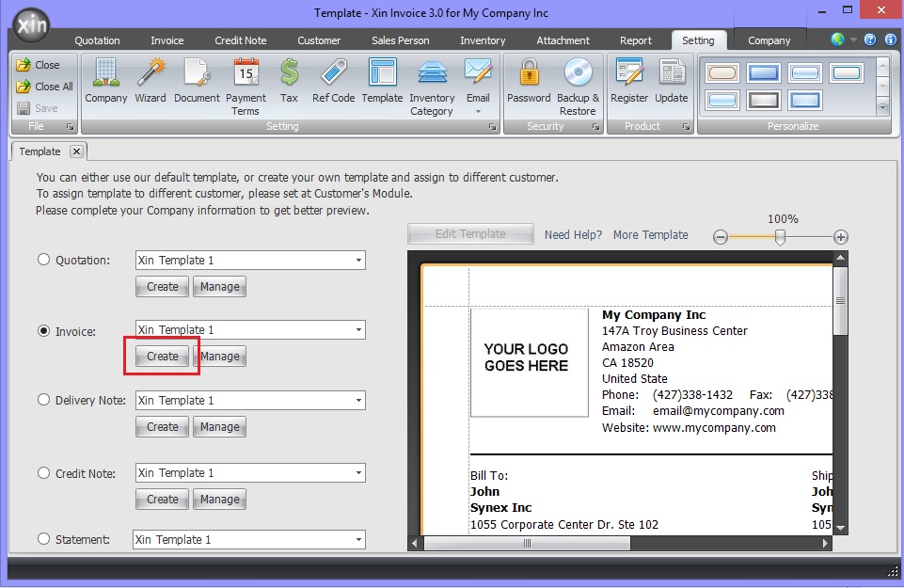This screenshot has height=588, width=904.
Task: Switch to the Attachment ribbon tab
Action: [x=563, y=40]
